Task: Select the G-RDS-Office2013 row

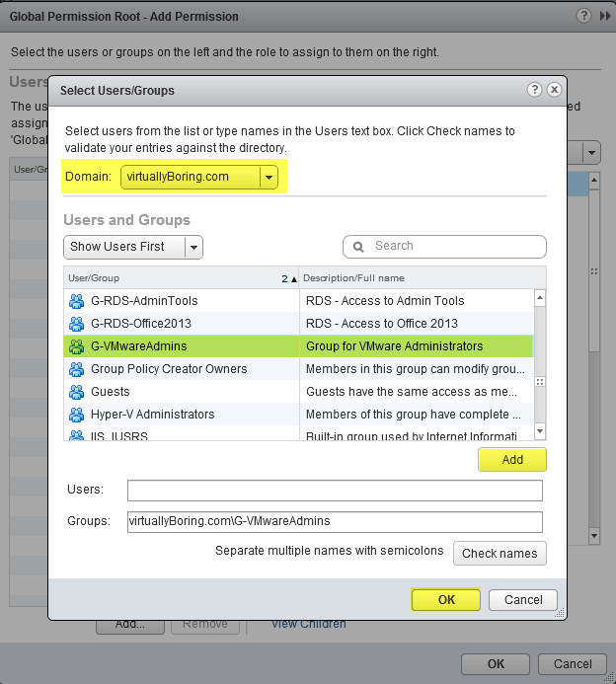Action: pyautogui.click(x=298, y=324)
